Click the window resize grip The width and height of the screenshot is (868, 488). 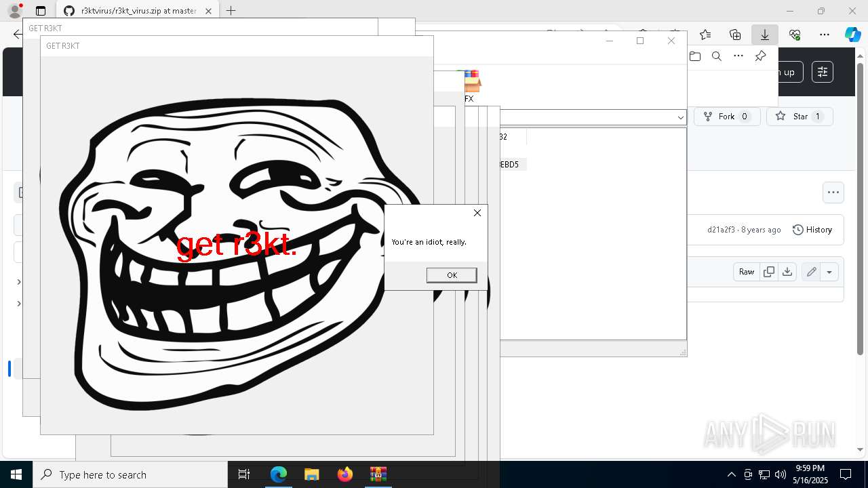tap(683, 352)
